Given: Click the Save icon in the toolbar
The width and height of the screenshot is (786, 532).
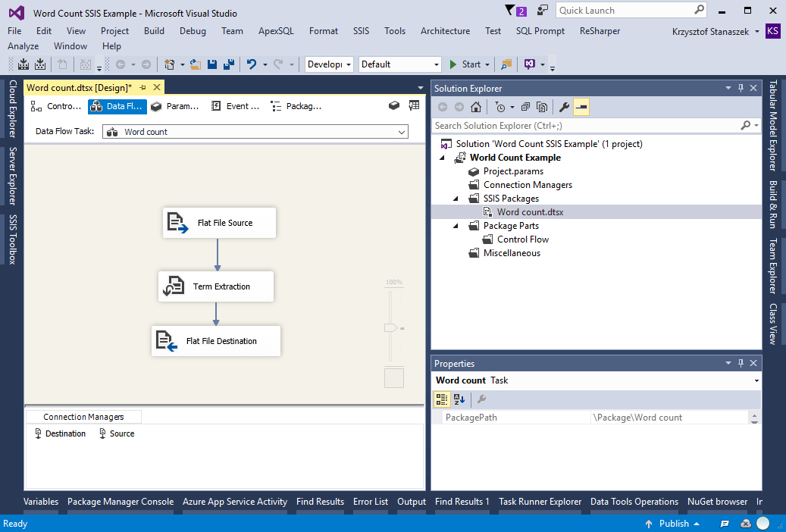Looking at the screenshot, I should [x=212, y=64].
